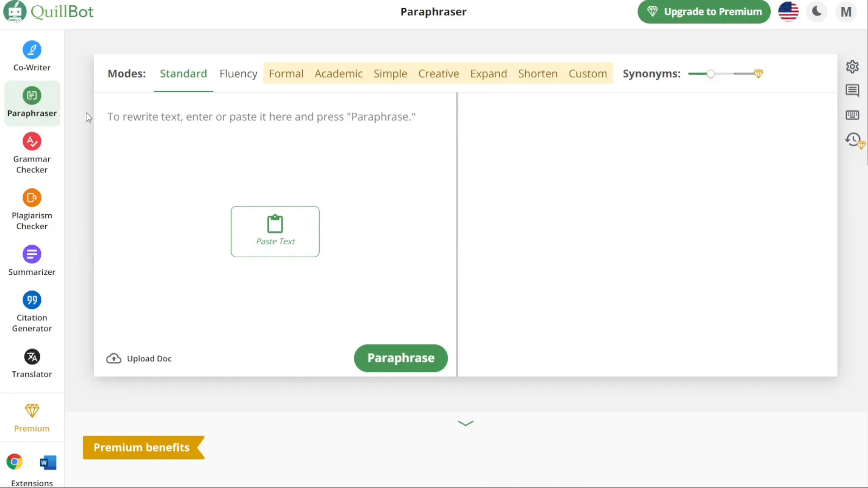Click the Paraphrase button

401,357
